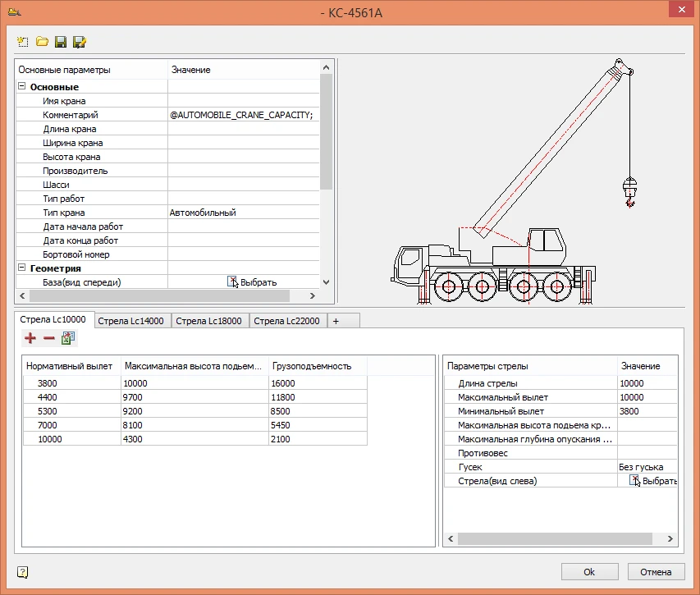This screenshot has width=700, height=595.
Task: Select the 16000 load capacity cell
Action: pyautogui.click(x=317, y=383)
